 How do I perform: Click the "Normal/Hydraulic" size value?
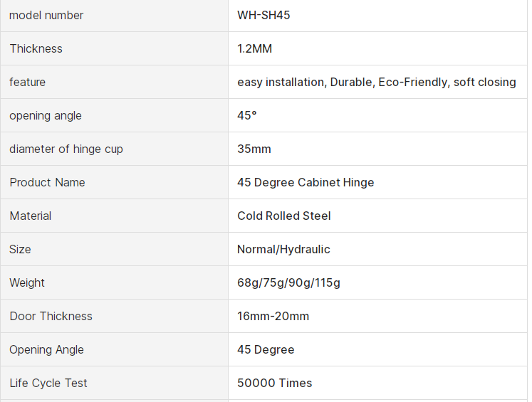point(283,249)
